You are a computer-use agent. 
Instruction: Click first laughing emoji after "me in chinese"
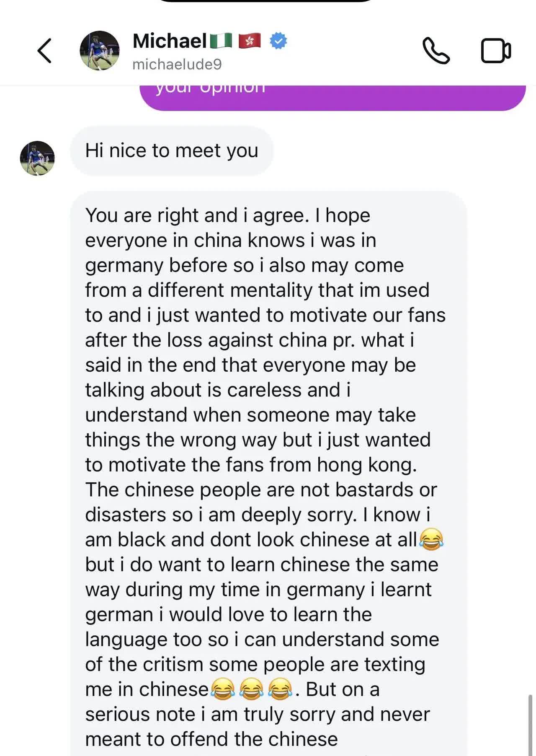point(222,689)
